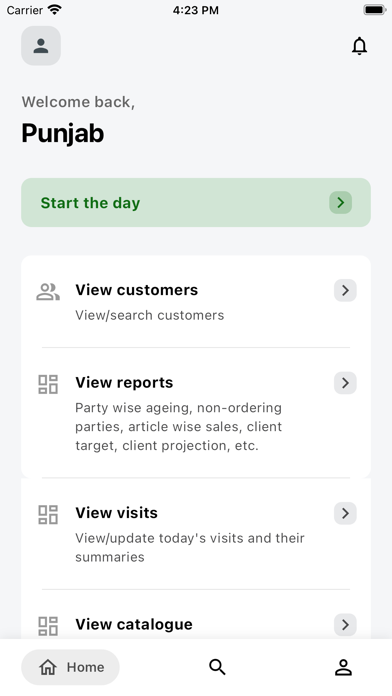Open the account tab in bottom bar
392x696 pixels.
click(x=343, y=667)
